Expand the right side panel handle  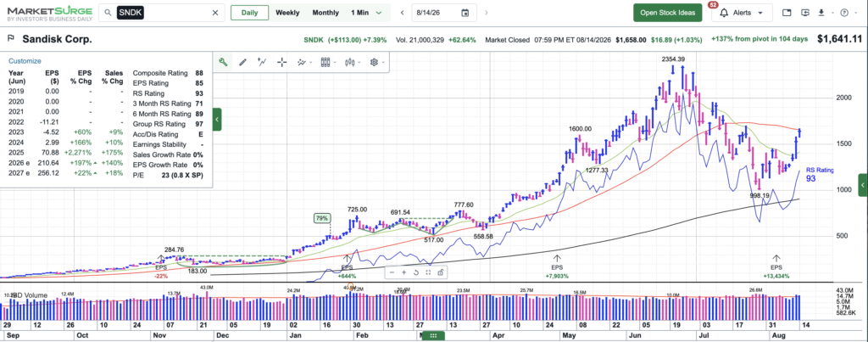pos(863,185)
